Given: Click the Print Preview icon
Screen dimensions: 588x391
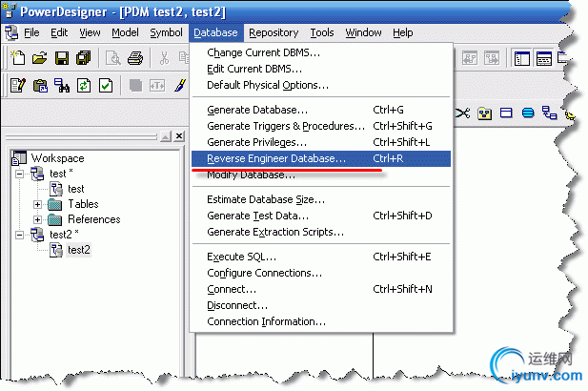Looking at the screenshot, I should coord(113,58).
